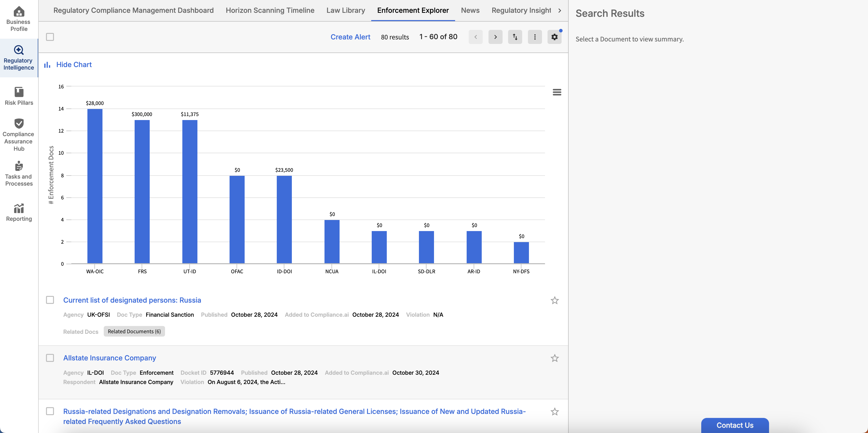
Task: Check the box for Allstate Insurance Company
Action: coord(50,358)
